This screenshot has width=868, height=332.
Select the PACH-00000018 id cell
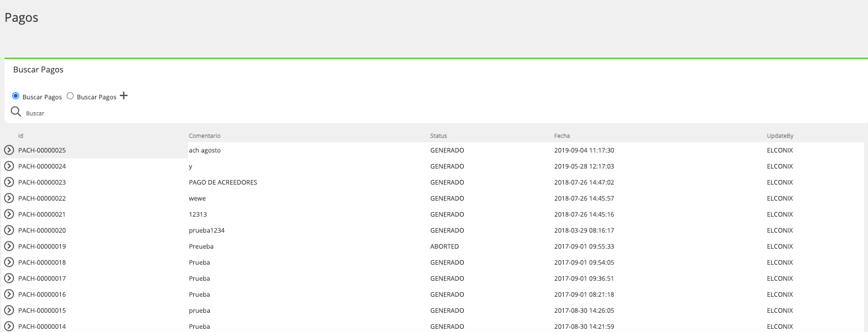(42, 262)
